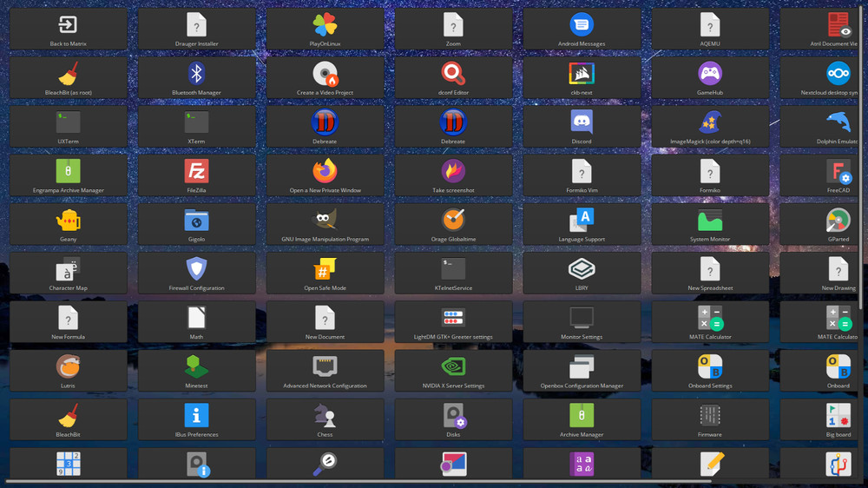Open the Big board mines tile
This screenshot has height=488, width=868.
[819, 419]
